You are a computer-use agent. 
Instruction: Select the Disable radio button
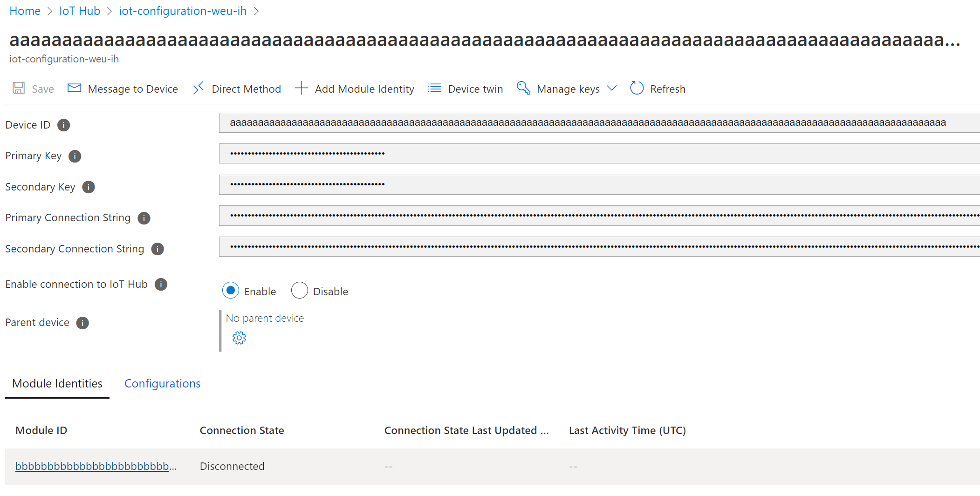pyautogui.click(x=300, y=290)
